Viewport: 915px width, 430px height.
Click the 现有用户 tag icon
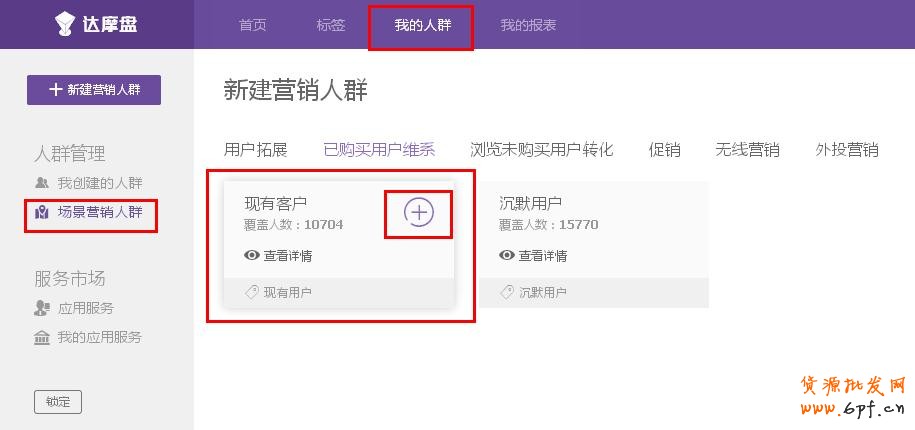[252, 292]
